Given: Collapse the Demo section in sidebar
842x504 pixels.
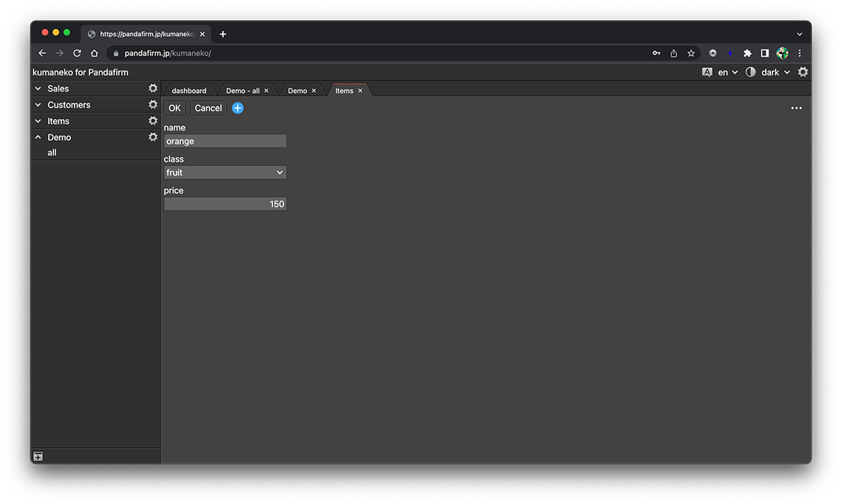Looking at the screenshot, I should pos(38,137).
